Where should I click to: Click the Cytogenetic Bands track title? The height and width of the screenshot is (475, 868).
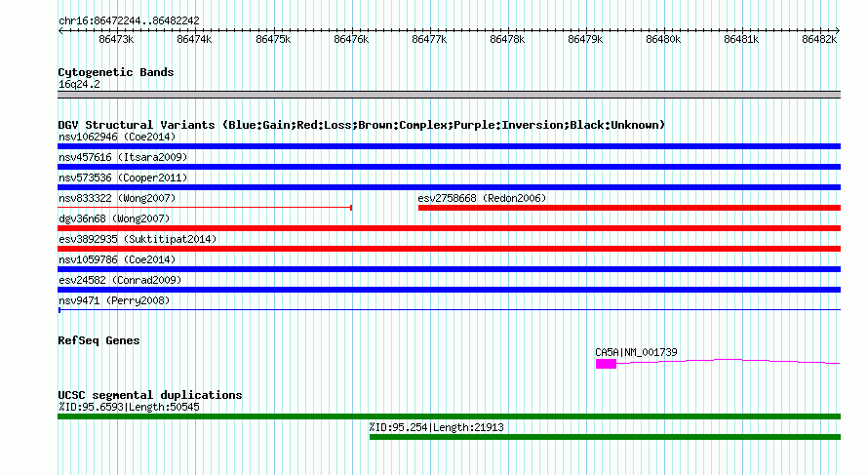[x=116, y=72]
